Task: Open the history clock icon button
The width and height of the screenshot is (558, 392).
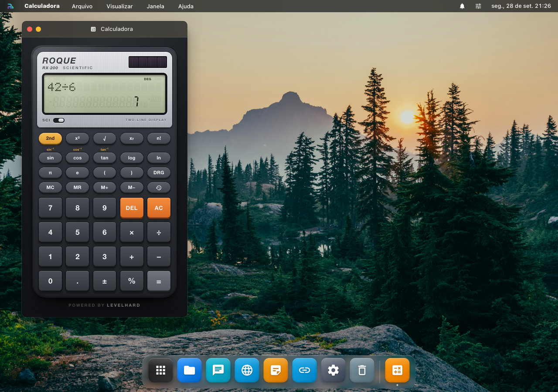Action: tap(159, 188)
